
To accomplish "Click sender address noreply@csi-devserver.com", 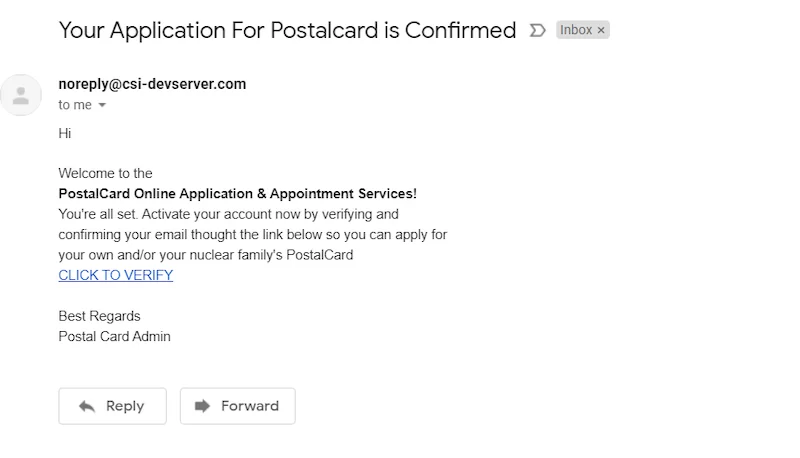I will 152,84.
